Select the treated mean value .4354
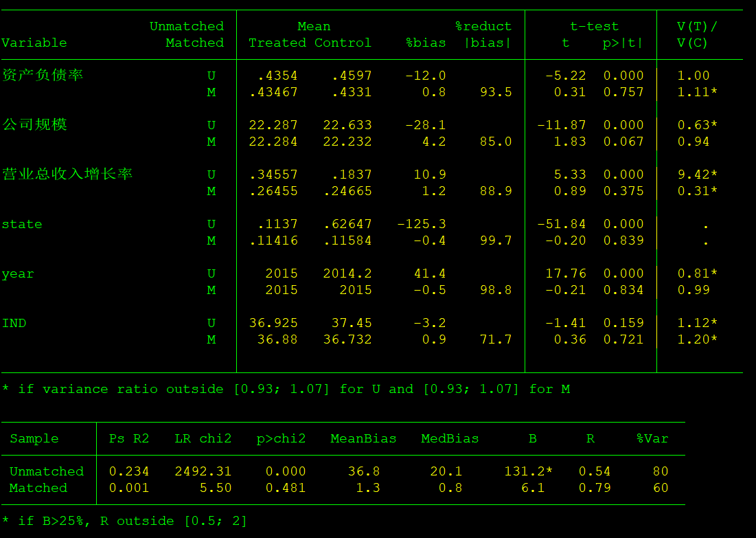The image size is (756, 538). (x=277, y=76)
